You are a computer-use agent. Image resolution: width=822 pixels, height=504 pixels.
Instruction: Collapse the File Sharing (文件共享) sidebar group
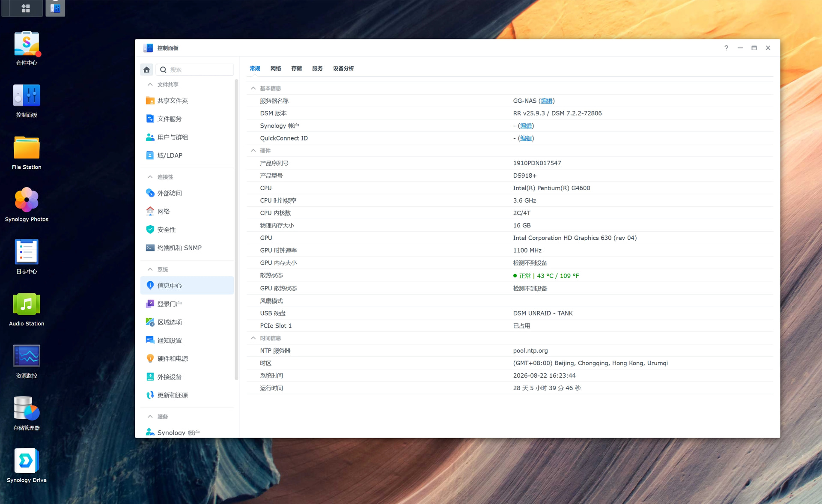(150, 84)
